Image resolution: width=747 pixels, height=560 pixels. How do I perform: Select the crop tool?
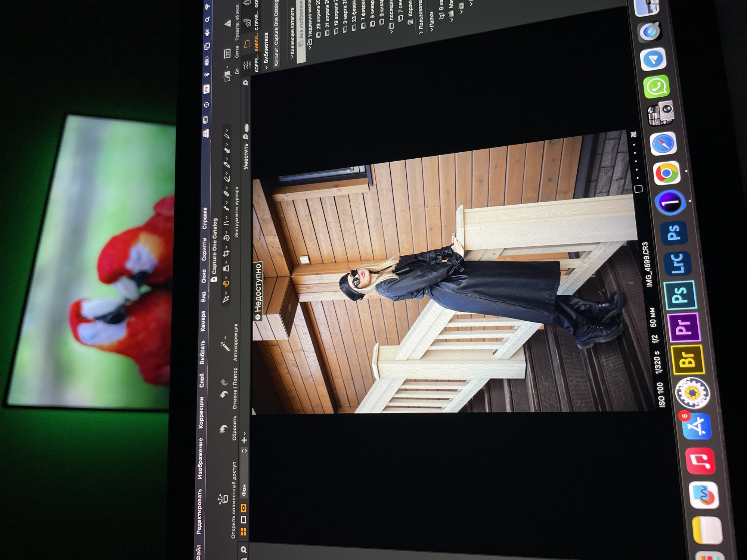click(x=226, y=253)
